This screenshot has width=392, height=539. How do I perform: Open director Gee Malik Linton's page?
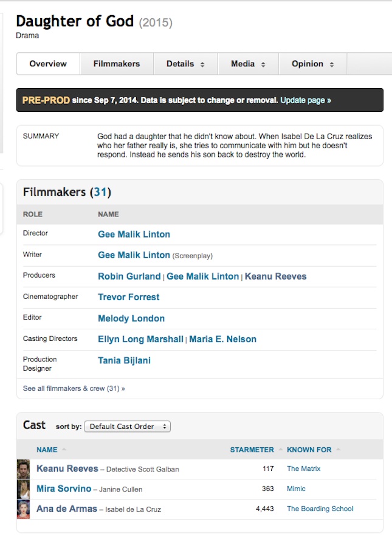[x=134, y=235]
